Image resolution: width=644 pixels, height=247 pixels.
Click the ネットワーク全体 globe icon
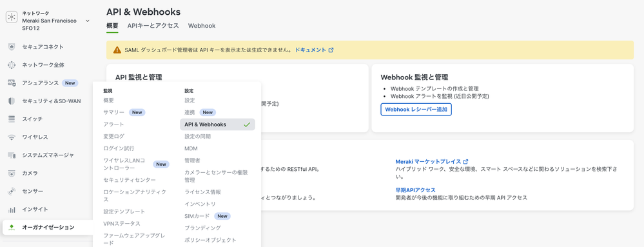pos(12,65)
